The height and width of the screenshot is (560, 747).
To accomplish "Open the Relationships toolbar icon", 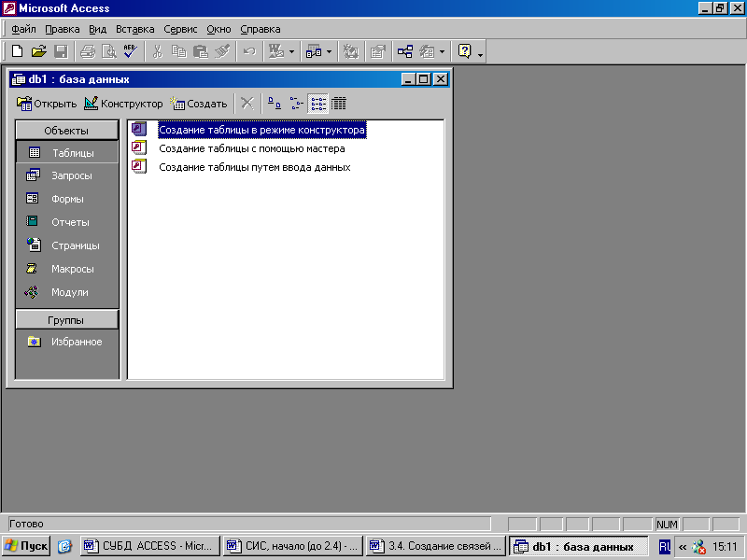I will pos(405,51).
